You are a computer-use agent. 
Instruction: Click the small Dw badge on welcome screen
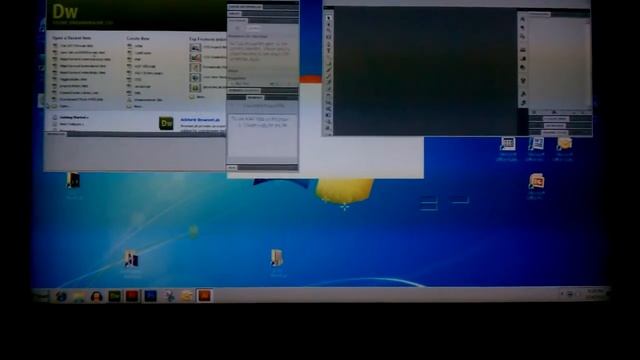coord(166,123)
